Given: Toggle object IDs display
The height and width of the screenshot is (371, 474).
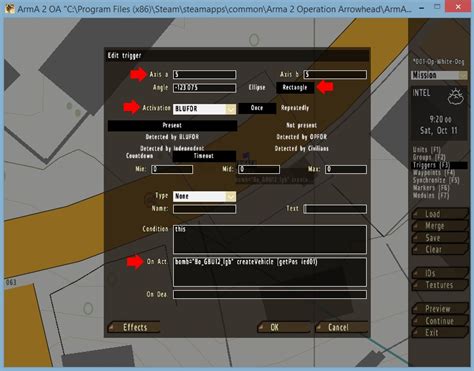Looking at the screenshot, I should coord(440,273).
